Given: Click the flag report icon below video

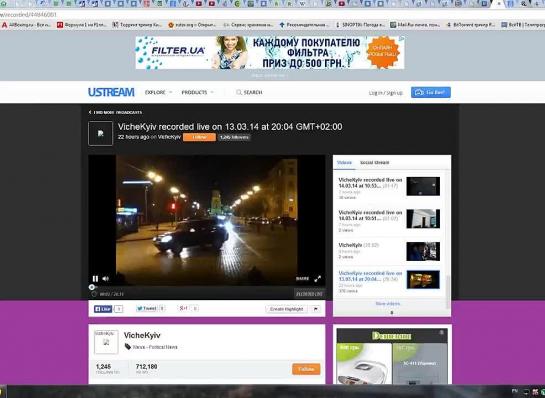Looking at the screenshot, I should (316, 309).
